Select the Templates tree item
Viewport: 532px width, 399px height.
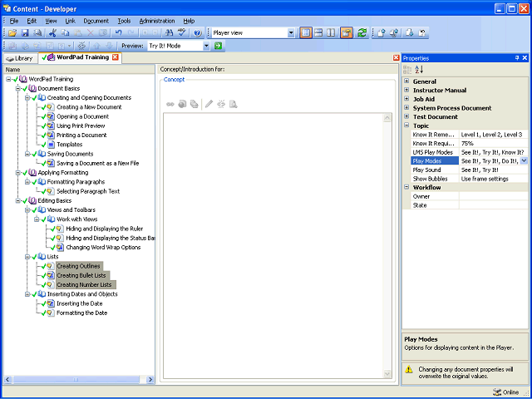[x=70, y=145]
